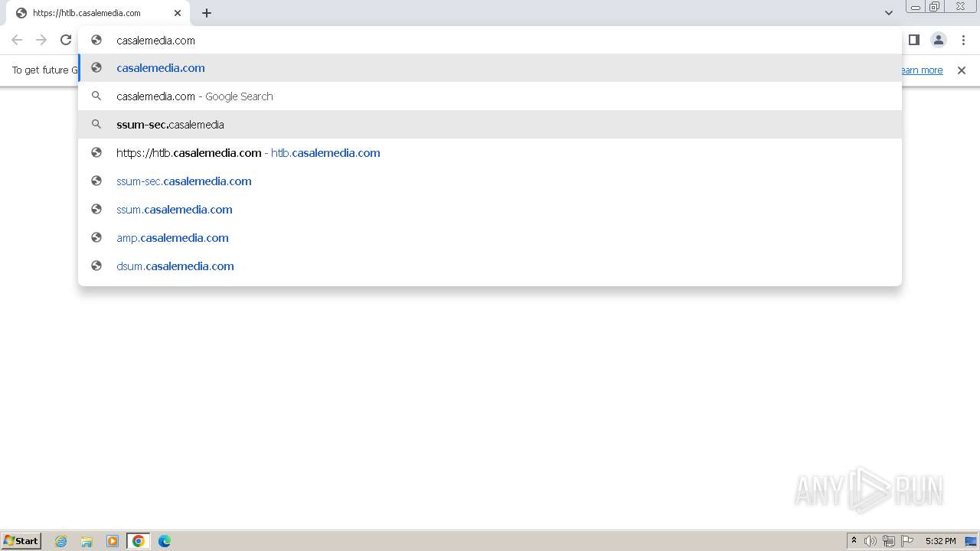Pick the https://htlb.casalemedia.com suggestion
980x551 pixels.
[490, 153]
